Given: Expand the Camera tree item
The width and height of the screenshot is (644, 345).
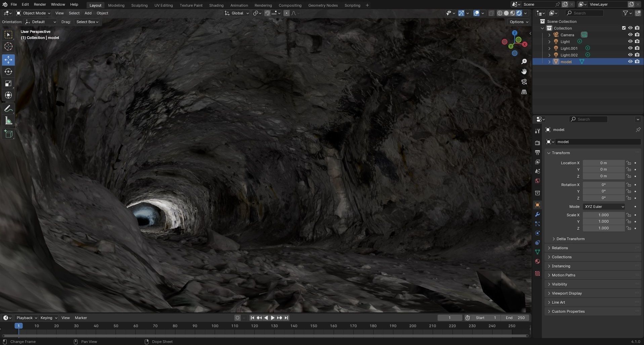Looking at the screenshot, I should click(x=549, y=35).
